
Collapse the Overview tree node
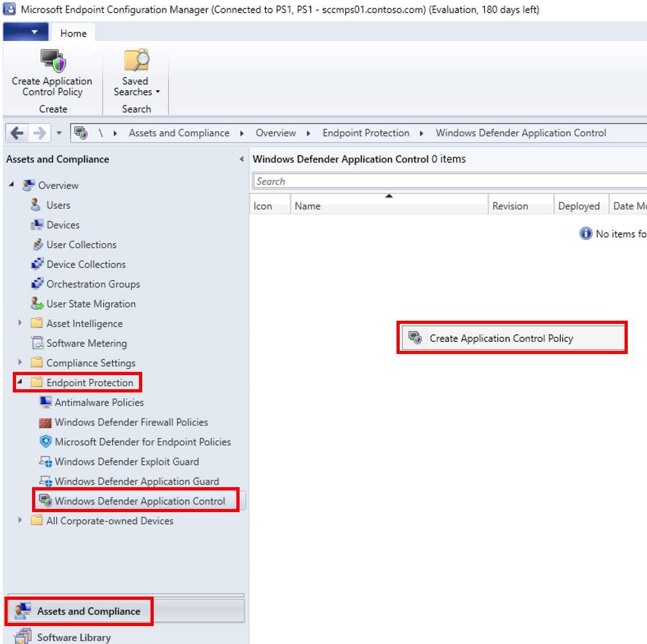12,184
